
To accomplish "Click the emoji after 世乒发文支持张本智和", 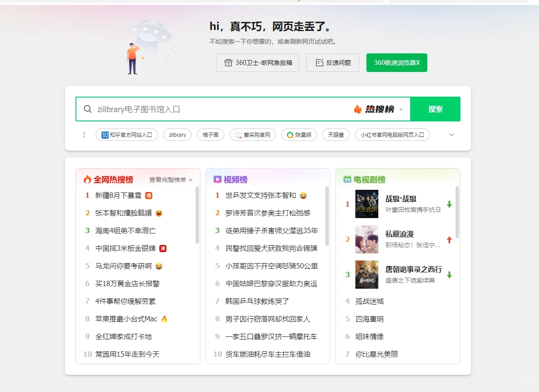I will [303, 195].
